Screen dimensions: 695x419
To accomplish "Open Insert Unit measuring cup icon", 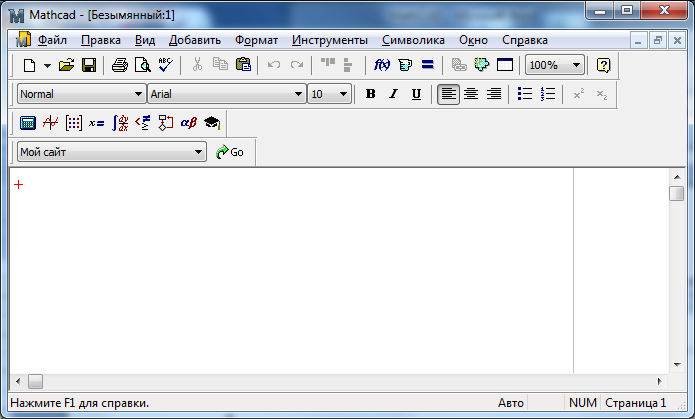I will tap(405, 65).
